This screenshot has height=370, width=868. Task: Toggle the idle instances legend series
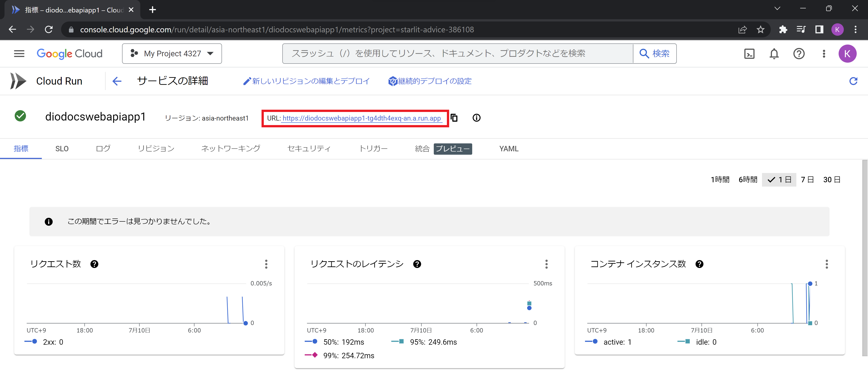tap(697, 342)
